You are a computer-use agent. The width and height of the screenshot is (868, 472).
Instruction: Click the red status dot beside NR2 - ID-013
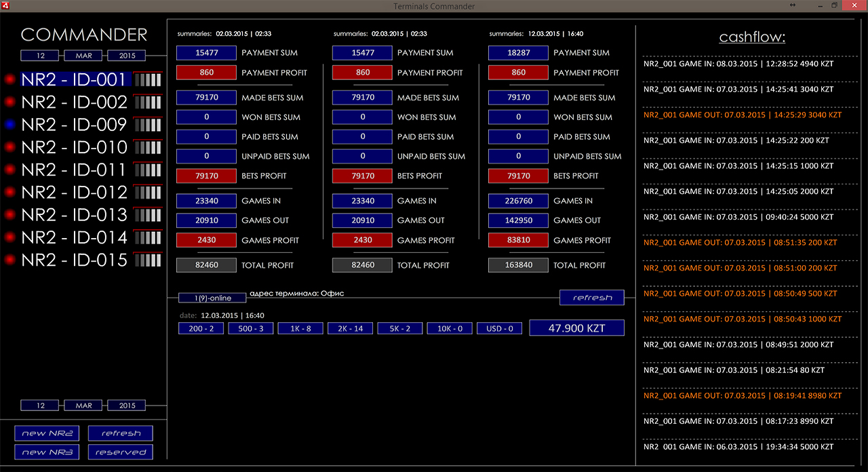point(9,215)
